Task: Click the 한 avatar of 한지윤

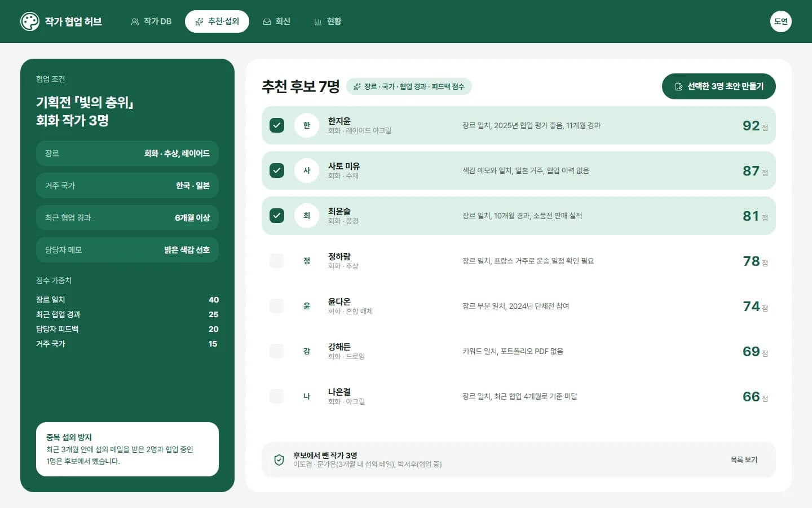Action: coord(307,125)
